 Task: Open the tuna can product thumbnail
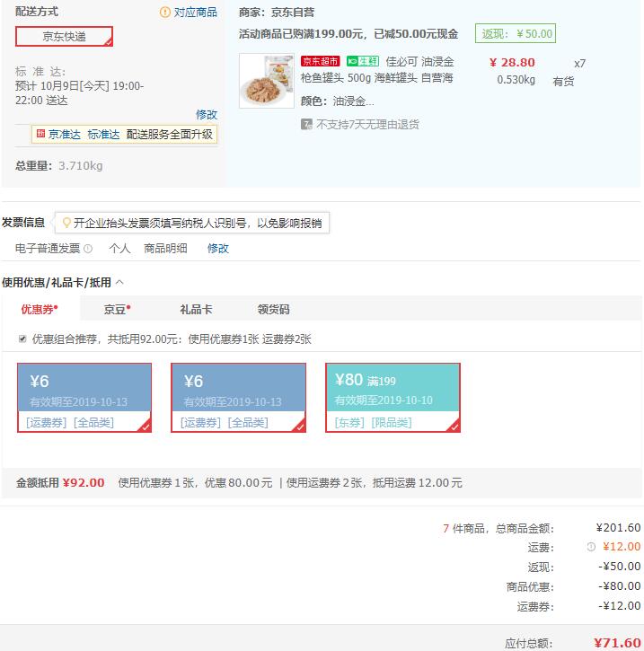tap(267, 81)
